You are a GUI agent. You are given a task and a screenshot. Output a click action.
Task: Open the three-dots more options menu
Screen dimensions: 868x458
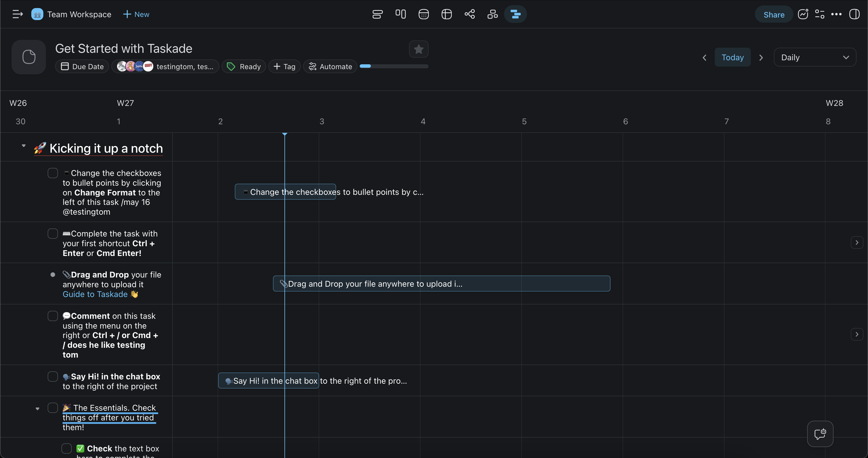(836, 14)
